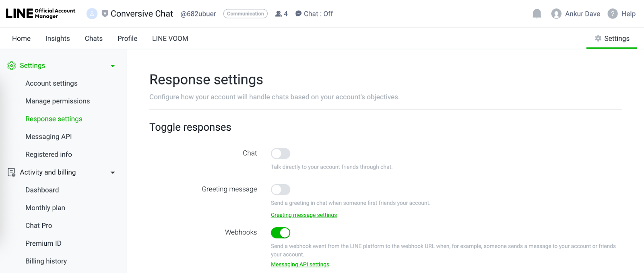
Task: Click the verification shield badge icon
Action: click(x=105, y=14)
